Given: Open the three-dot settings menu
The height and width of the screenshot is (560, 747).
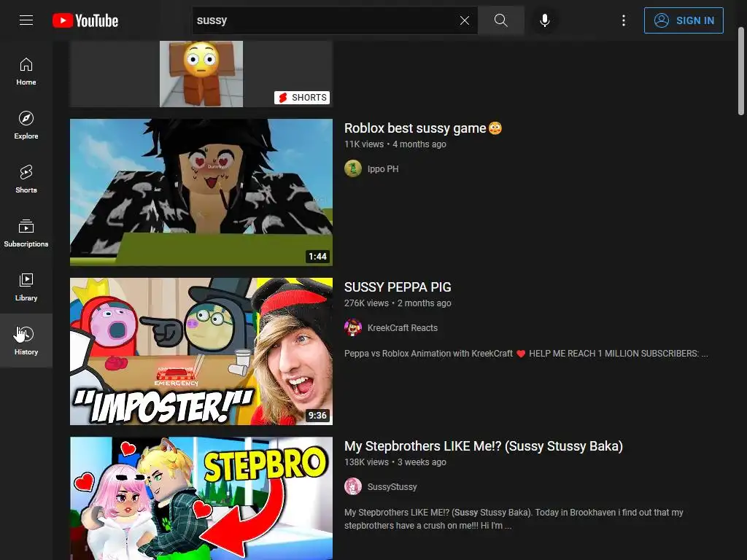Looking at the screenshot, I should click(624, 20).
